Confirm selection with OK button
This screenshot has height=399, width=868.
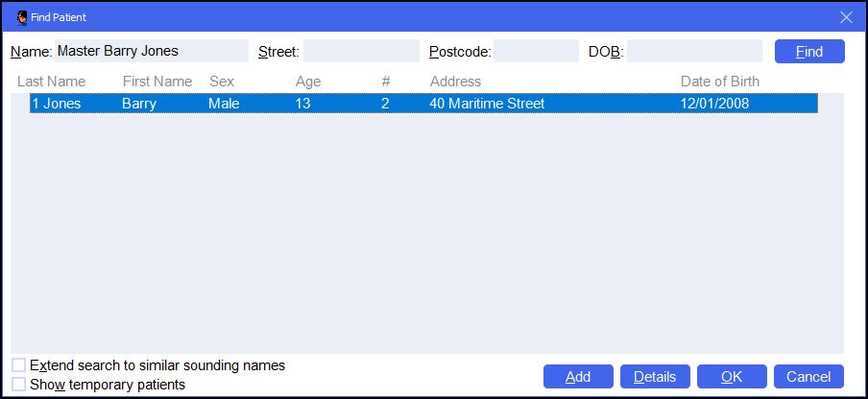pos(732,377)
